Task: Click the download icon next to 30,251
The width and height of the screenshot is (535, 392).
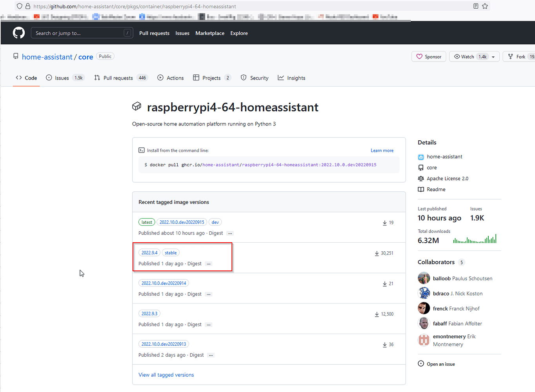Action: (x=377, y=253)
